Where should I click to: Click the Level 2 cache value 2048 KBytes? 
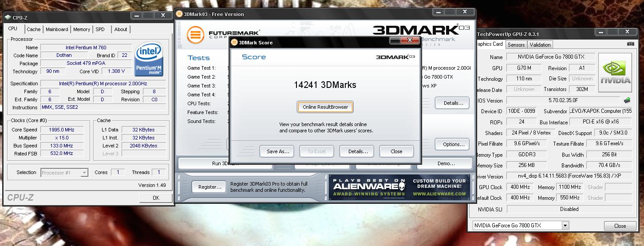click(143, 146)
